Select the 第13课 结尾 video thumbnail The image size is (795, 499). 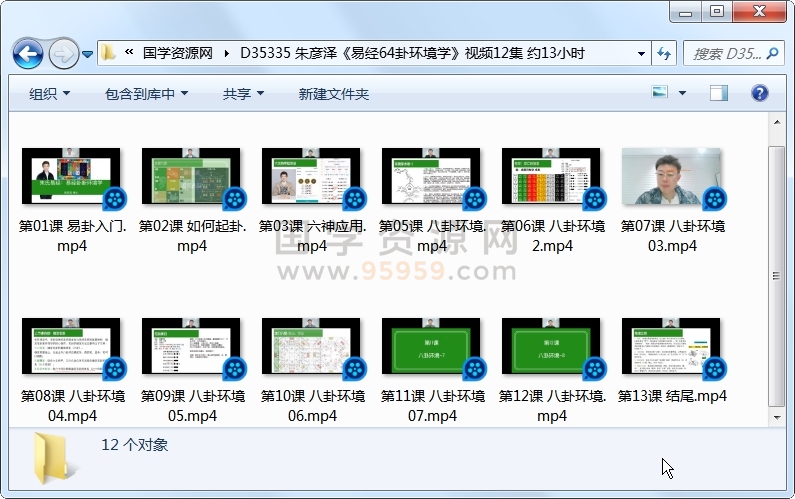(671, 346)
